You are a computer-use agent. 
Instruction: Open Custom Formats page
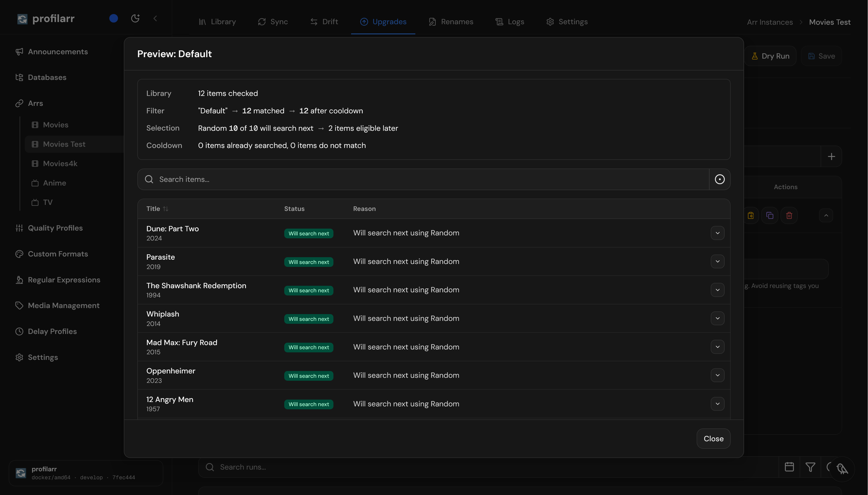pos(52,254)
